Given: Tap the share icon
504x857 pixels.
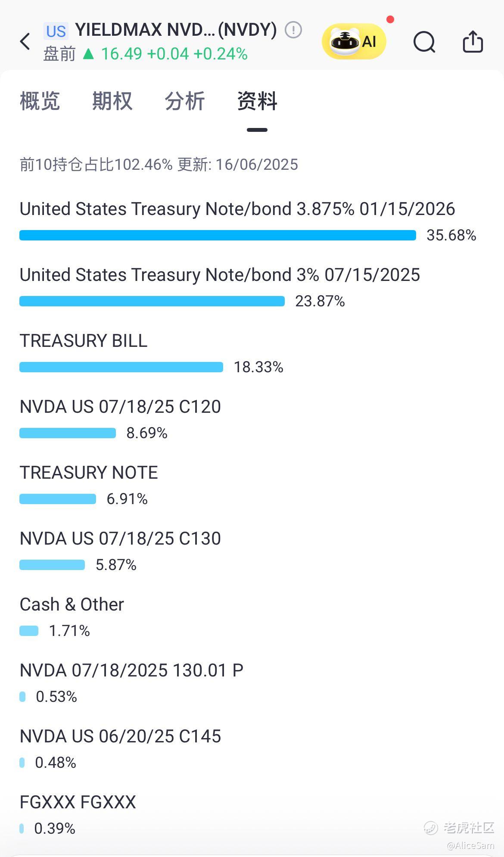Looking at the screenshot, I should coord(473,41).
